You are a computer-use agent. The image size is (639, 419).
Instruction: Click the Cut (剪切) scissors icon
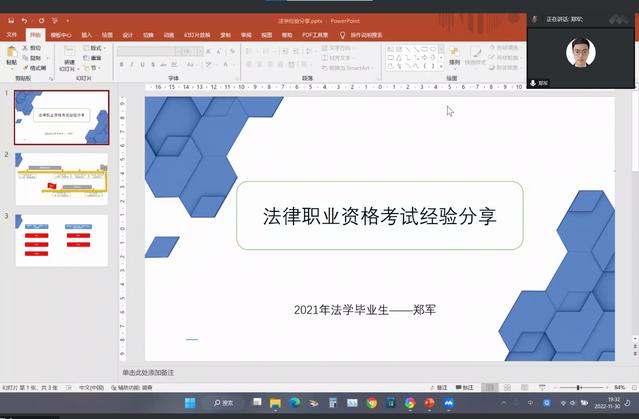pyautogui.click(x=32, y=47)
